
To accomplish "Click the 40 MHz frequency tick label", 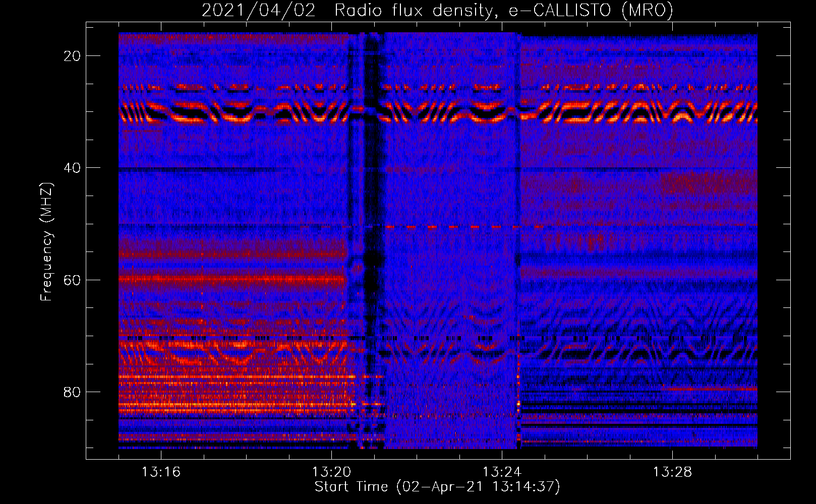I will tap(72, 168).
